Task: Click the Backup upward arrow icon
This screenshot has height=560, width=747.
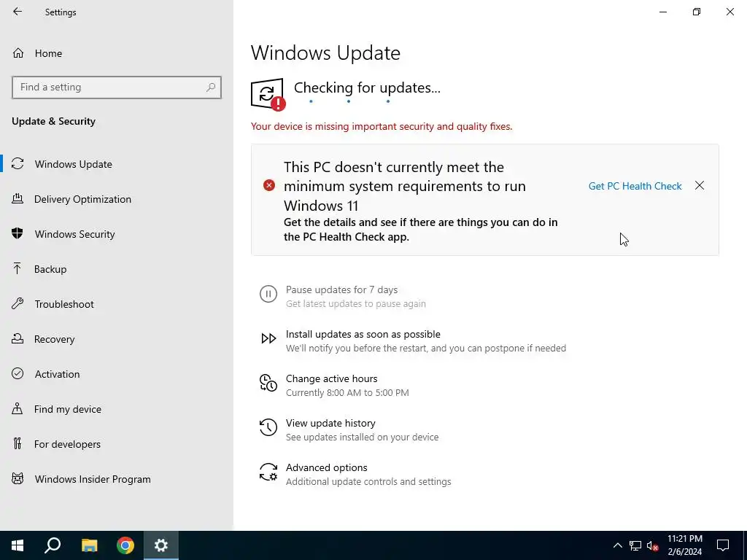Action: click(18, 268)
